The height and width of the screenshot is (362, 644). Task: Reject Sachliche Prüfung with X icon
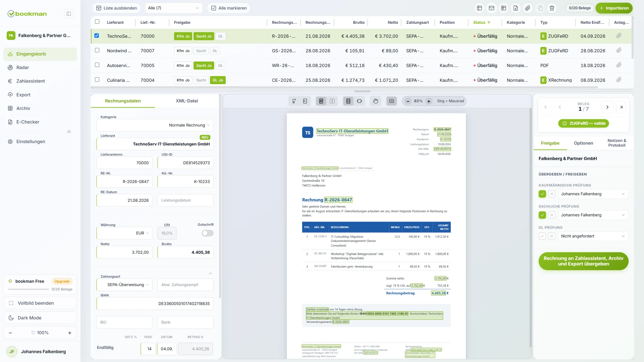point(552,215)
